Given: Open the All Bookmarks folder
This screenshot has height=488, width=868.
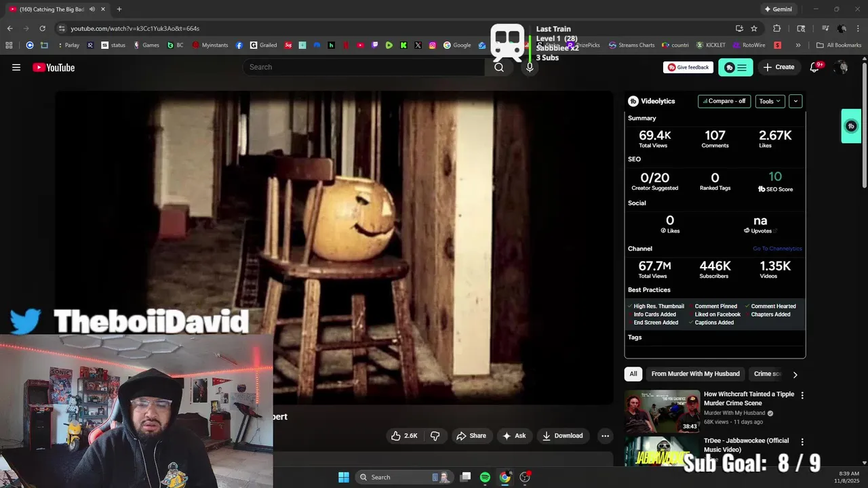Looking at the screenshot, I should pos(839,45).
